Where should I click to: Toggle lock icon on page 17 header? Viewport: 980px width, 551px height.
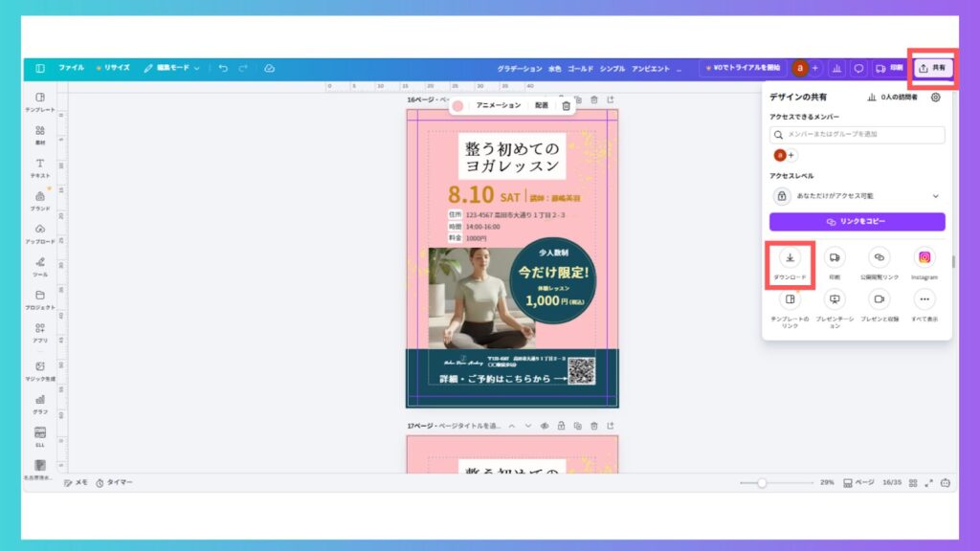point(560,426)
